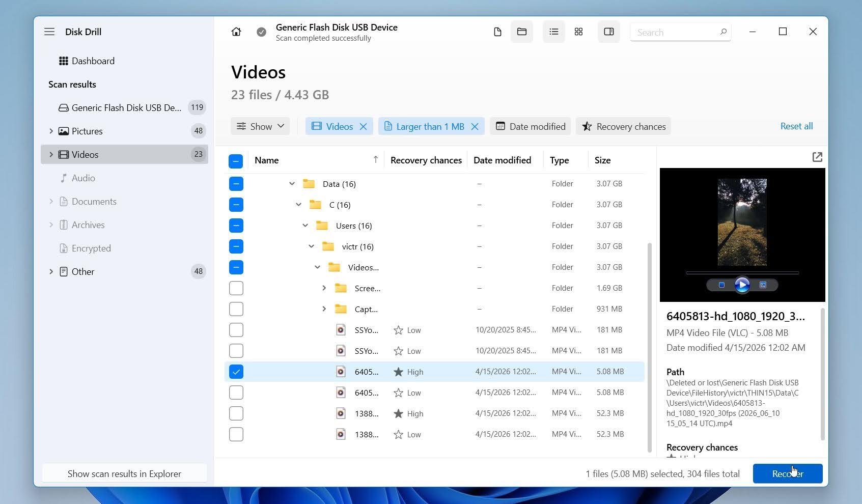Check the 1388... High file checkbox

tap(236, 413)
